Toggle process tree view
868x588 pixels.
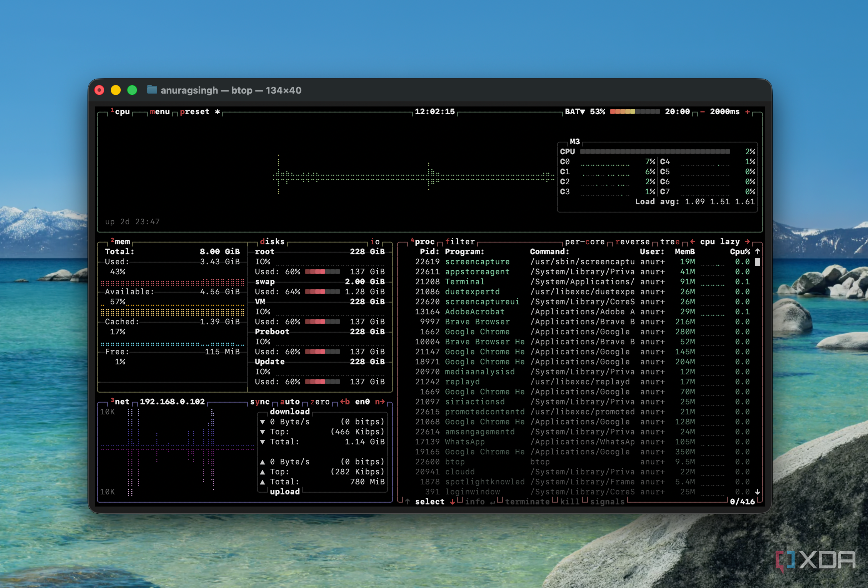coord(670,242)
